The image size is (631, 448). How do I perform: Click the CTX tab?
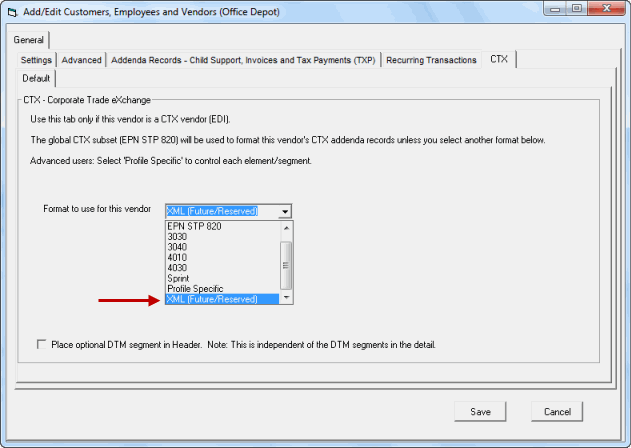pos(498,60)
